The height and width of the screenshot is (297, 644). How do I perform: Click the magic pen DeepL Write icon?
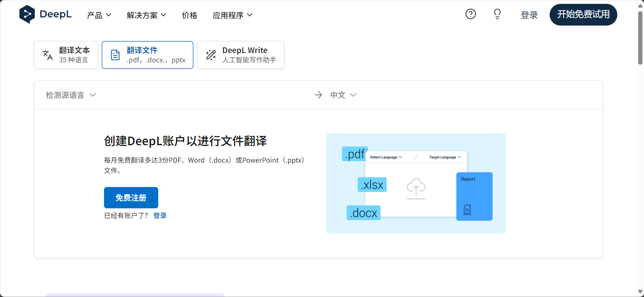tap(211, 55)
